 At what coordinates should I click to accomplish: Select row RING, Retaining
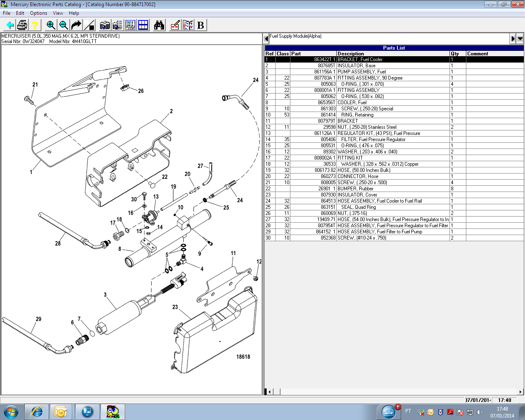point(394,115)
